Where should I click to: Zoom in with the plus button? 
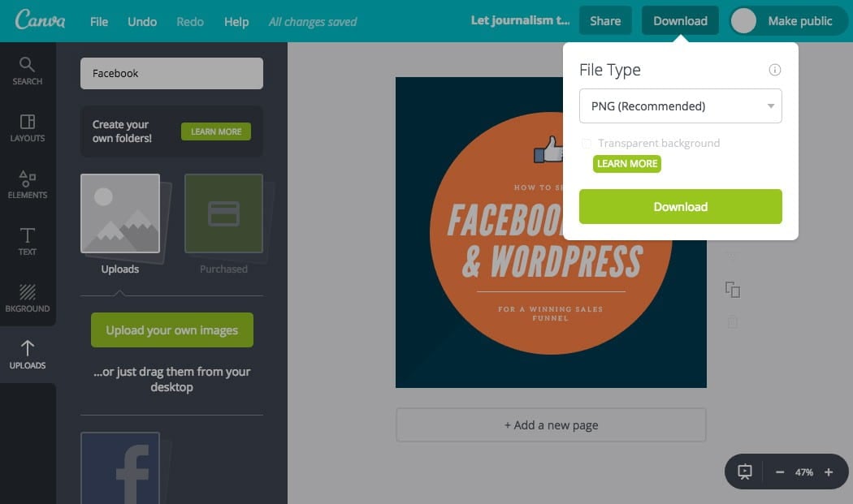coord(829,472)
